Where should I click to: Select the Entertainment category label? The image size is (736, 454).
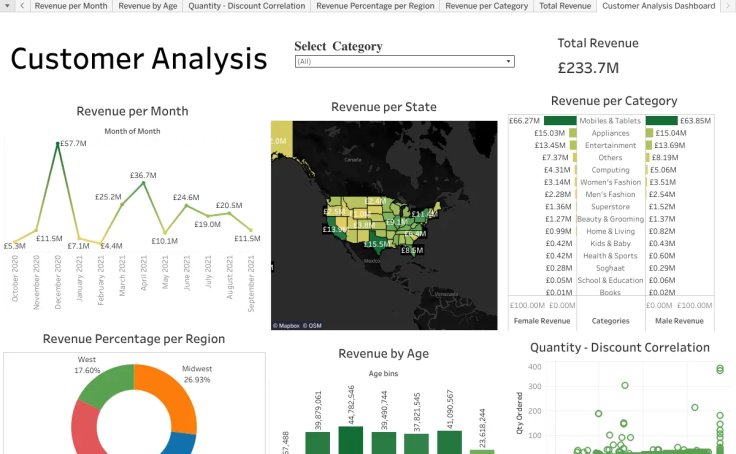pyautogui.click(x=611, y=146)
